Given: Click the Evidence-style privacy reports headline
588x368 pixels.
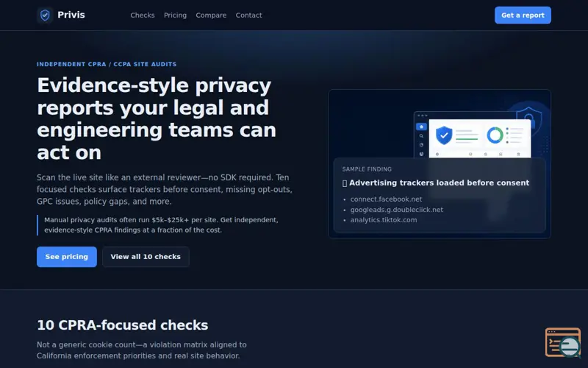Looking at the screenshot, I should coord(157,118).
